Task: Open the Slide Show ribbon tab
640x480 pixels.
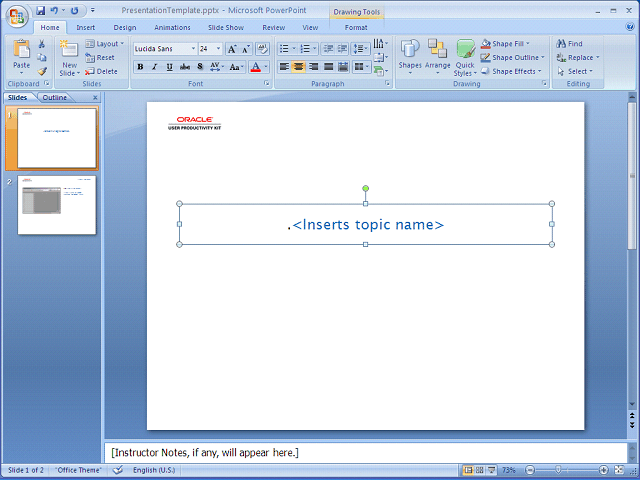Action: click(226, 27)
